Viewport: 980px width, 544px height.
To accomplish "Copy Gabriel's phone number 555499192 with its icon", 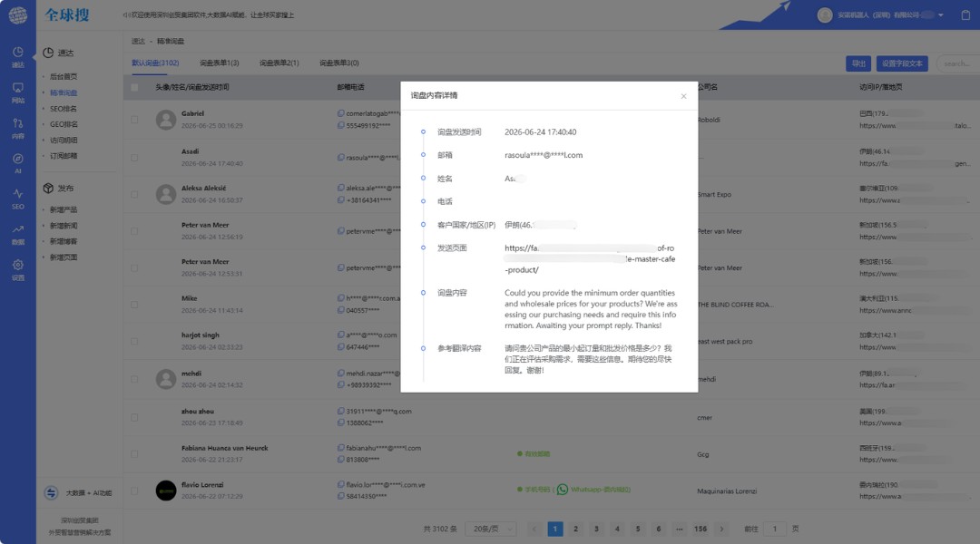I will (340, 125).
